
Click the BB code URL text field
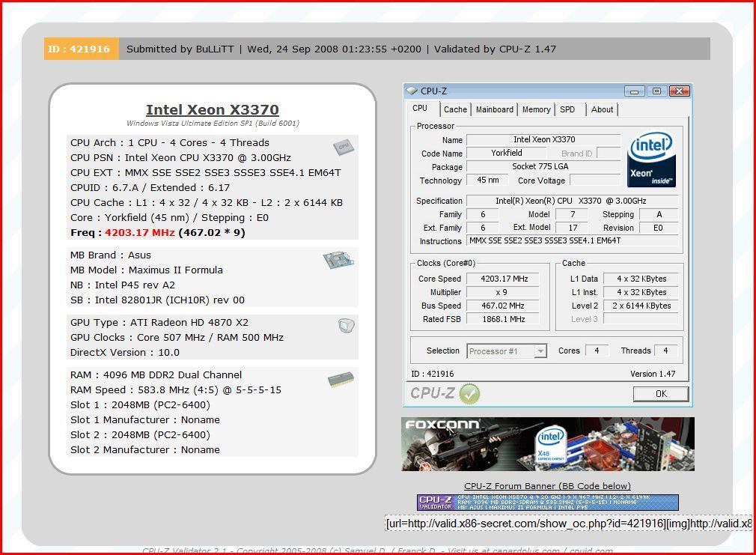pos(569,524)
